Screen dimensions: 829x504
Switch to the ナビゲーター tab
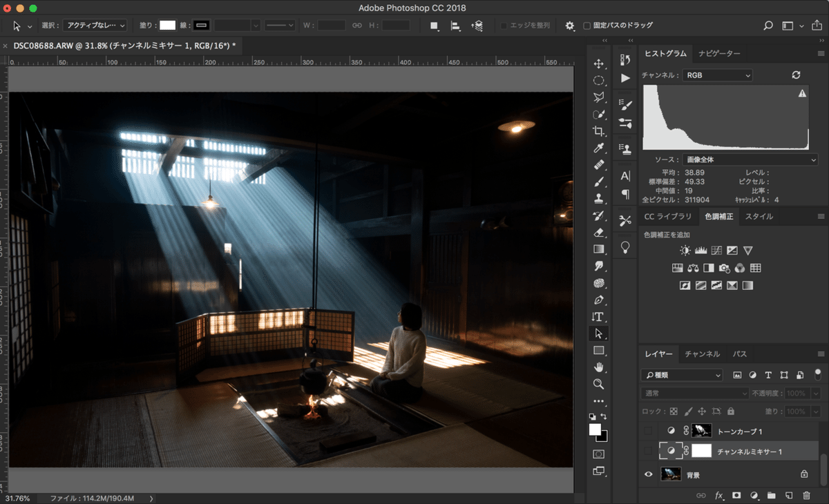tap(719, 53)
